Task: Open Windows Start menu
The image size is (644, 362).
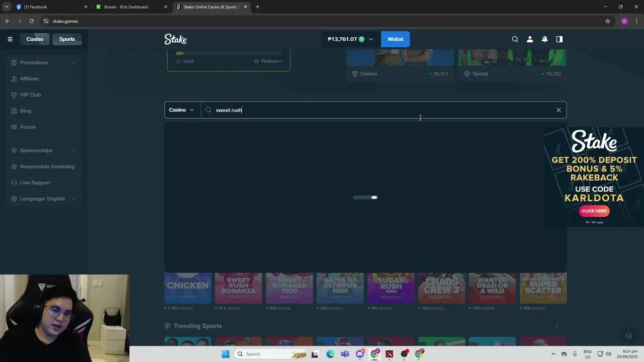Action: (x=225, y=354)
